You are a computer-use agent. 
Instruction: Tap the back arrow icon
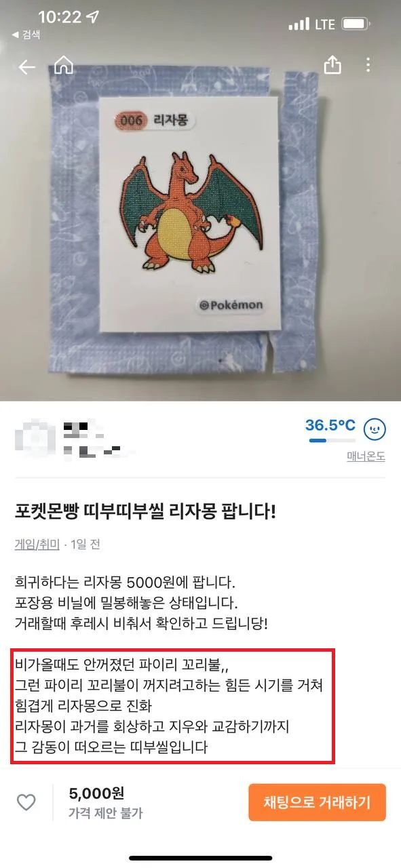coord(26,66)
